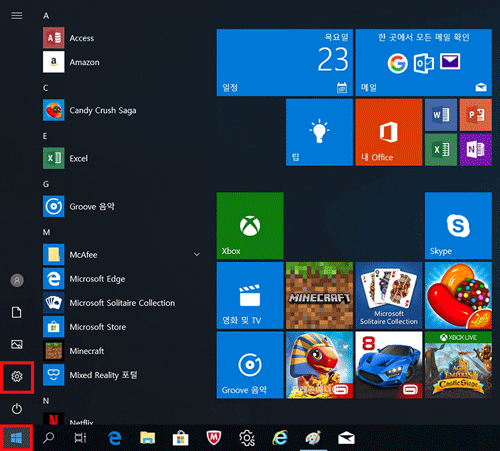Launch Edge from the taskbar
Image resolution: width=500 pixels, height=451 pixels.
point(115,438)
